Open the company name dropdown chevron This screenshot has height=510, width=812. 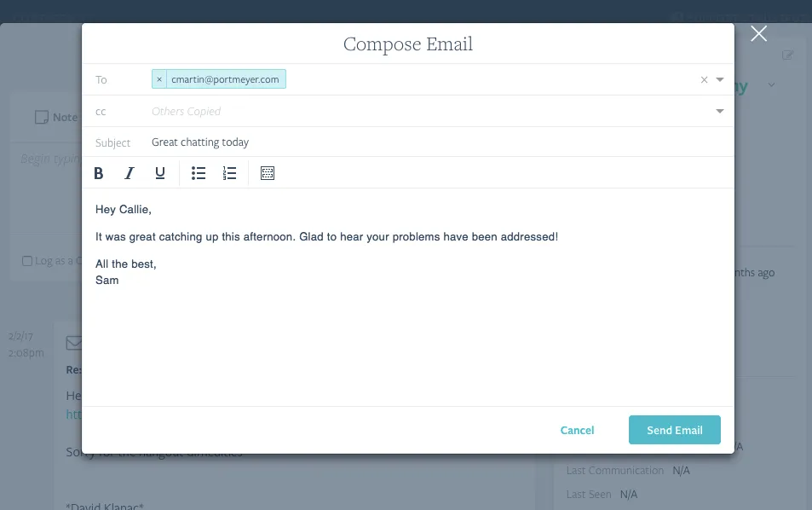pyautogui.click(x=771, y=86)
